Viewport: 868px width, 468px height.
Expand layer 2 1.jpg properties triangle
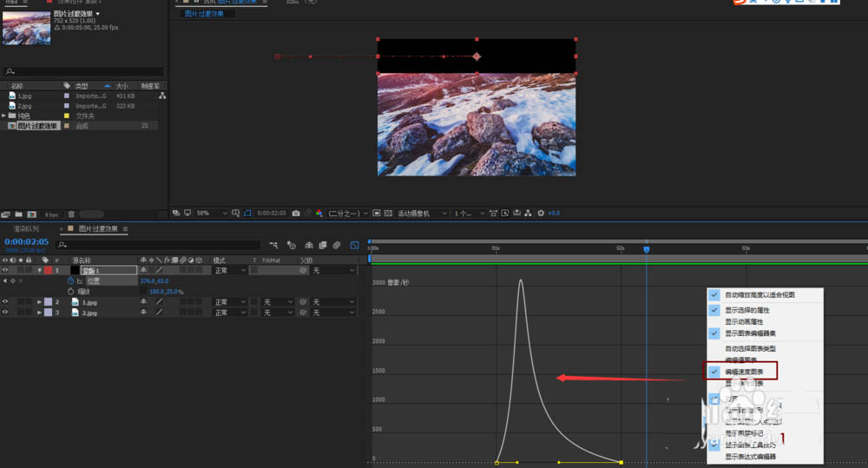point(39,301)
